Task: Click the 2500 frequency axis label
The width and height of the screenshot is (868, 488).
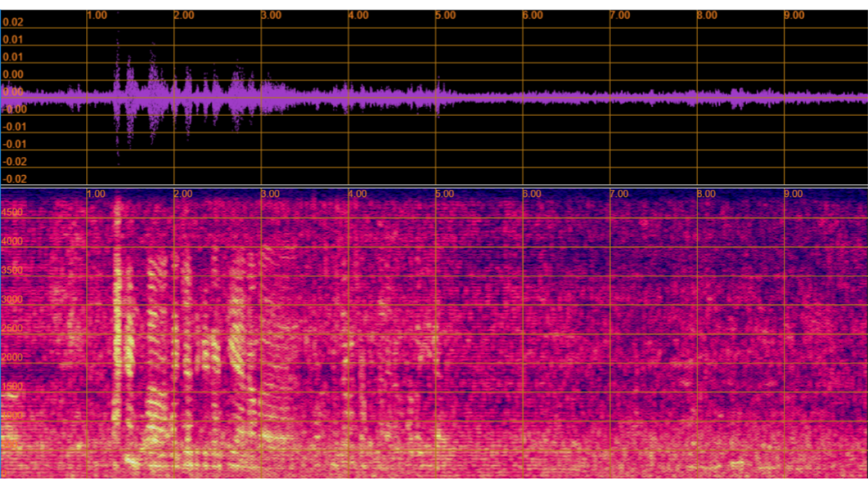Action: [13, 329]
